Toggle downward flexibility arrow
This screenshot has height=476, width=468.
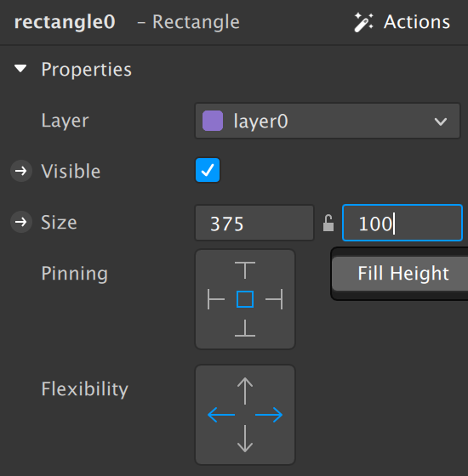click(x=245, y=439)
